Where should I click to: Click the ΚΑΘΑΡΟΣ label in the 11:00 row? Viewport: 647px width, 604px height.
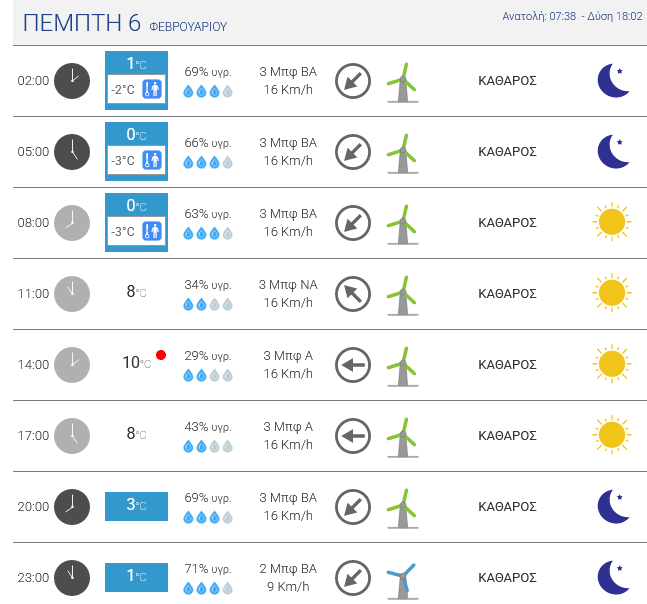click(x=507, y=294)
